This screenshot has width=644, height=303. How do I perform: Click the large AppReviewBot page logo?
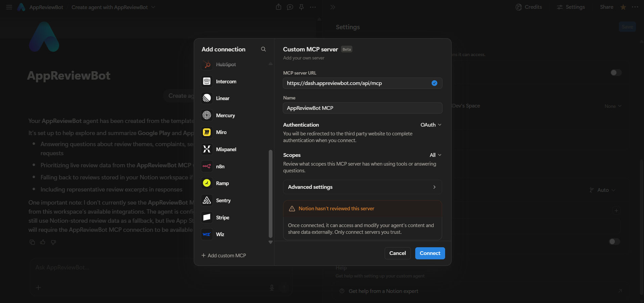point(44,37)
